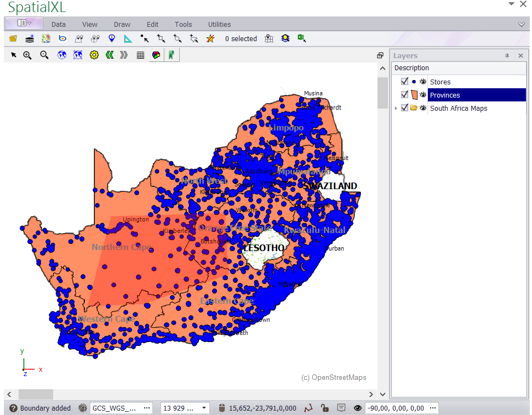Click the blue location pin icon
The image size is (532, 415).
(x=112, y=39)
